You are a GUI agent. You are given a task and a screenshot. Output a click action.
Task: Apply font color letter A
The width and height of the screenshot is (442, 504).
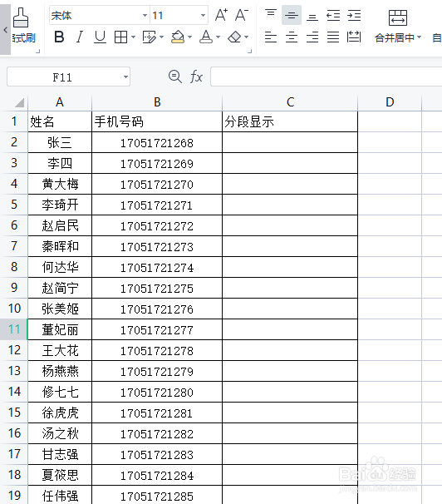coord(206,37)
